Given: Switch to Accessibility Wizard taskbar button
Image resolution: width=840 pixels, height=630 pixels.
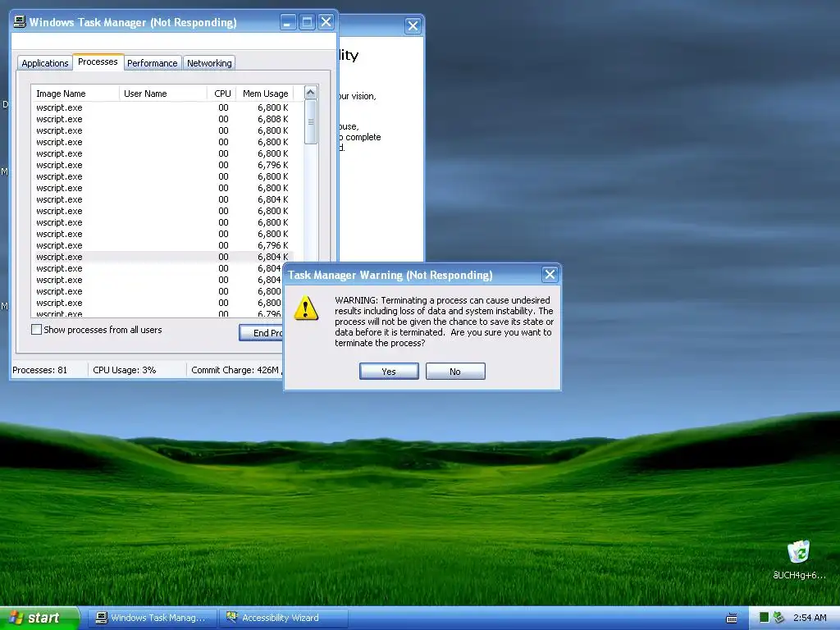Looking at the screenshot, I should 283,618.
